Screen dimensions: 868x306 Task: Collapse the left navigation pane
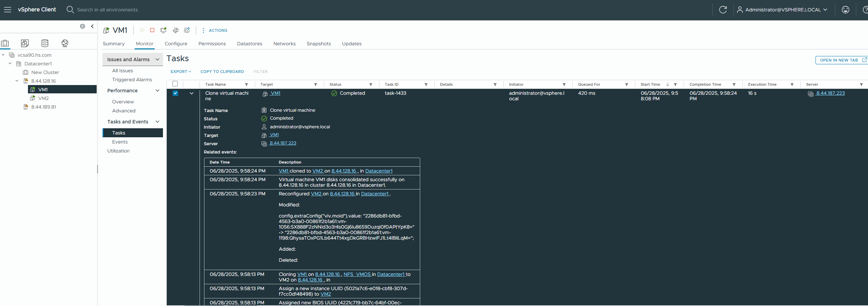(92, 26)
